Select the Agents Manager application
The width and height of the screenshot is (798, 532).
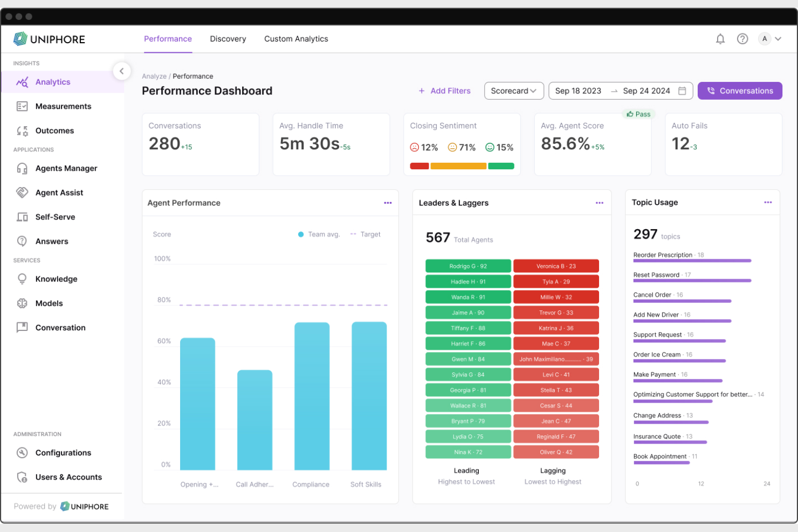click(66, 168)
